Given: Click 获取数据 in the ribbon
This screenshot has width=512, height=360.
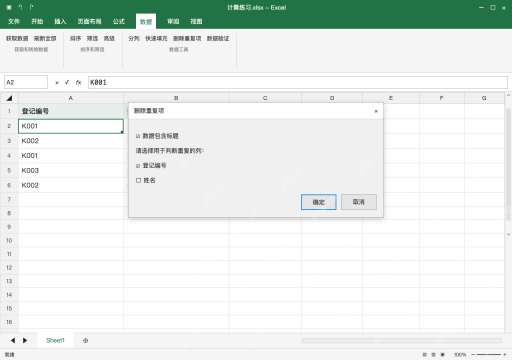Looking at the screenshot, I should (x=17, y=39).
